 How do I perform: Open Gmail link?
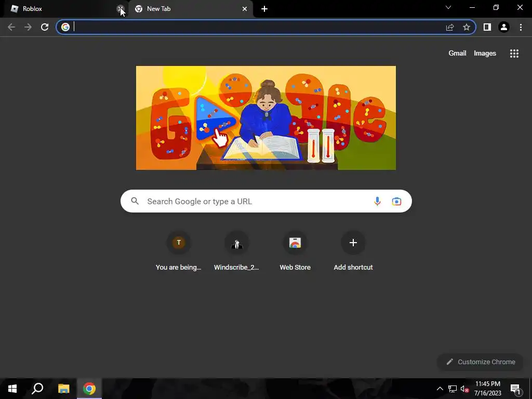point(457,54)
